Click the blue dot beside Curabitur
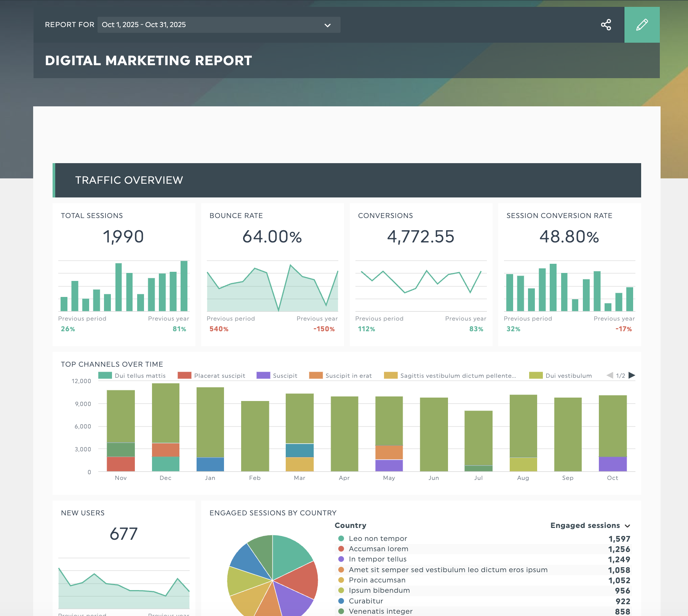 [x=341, y=601]
